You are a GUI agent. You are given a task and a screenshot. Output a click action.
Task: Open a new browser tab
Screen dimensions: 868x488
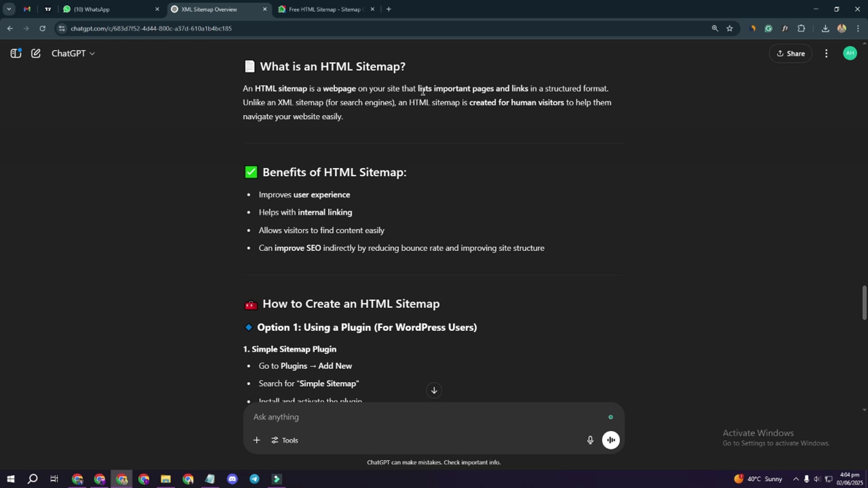point(389,9)
